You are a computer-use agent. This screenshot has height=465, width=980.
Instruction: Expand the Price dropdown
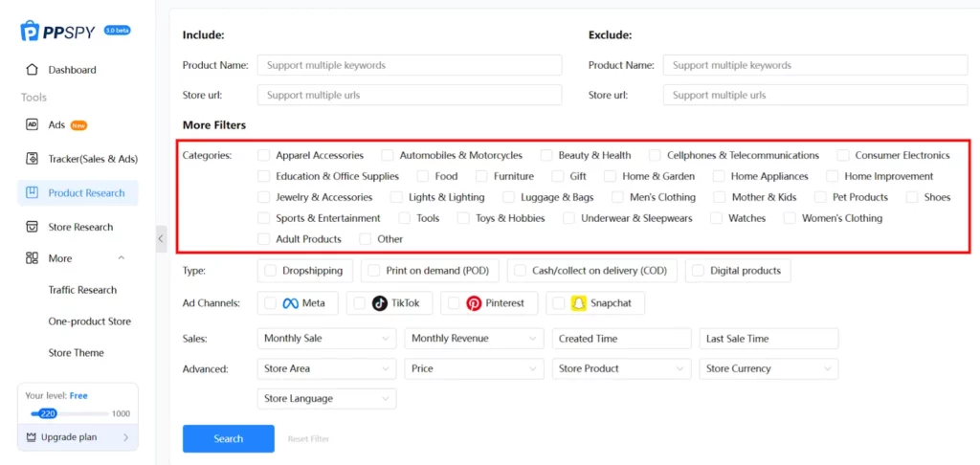tap(475, 368)
